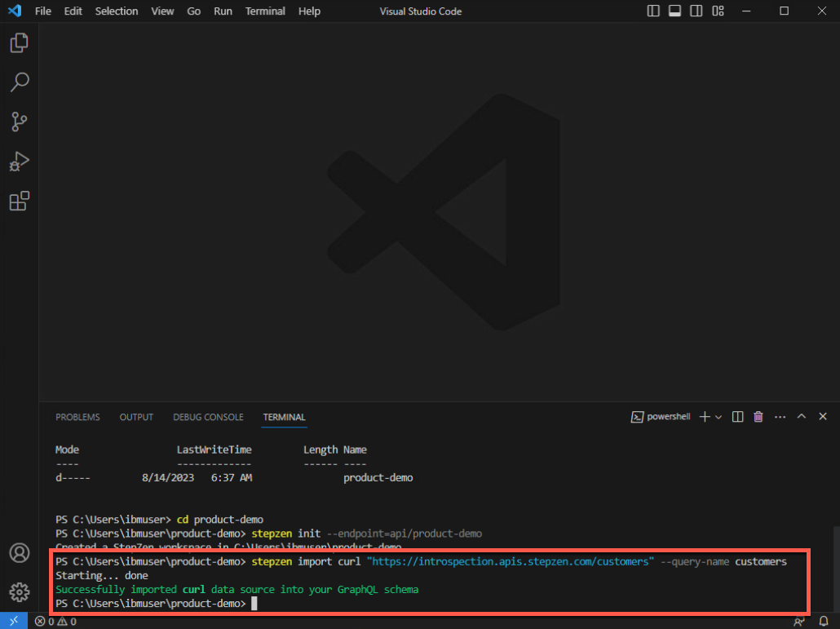Open the Search view icon
Image resolution: width=840 pixels, height=629 pixels.
(20, 82)
